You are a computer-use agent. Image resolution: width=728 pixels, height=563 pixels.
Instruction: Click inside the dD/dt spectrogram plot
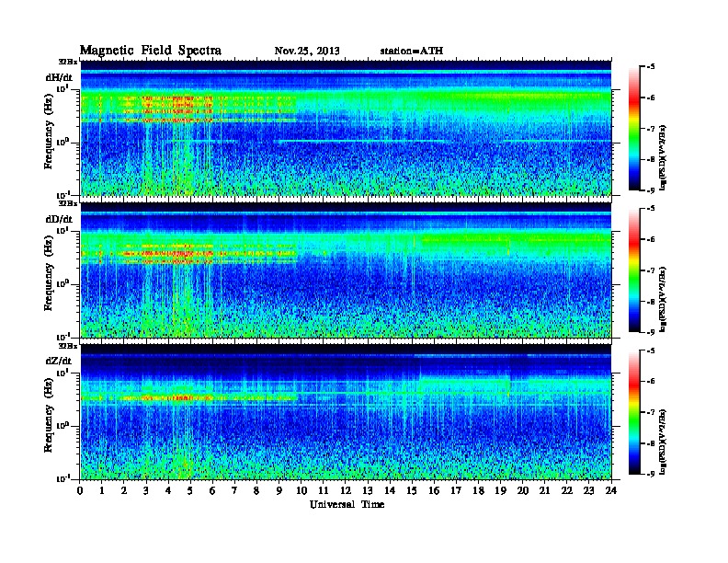point(346,270)
